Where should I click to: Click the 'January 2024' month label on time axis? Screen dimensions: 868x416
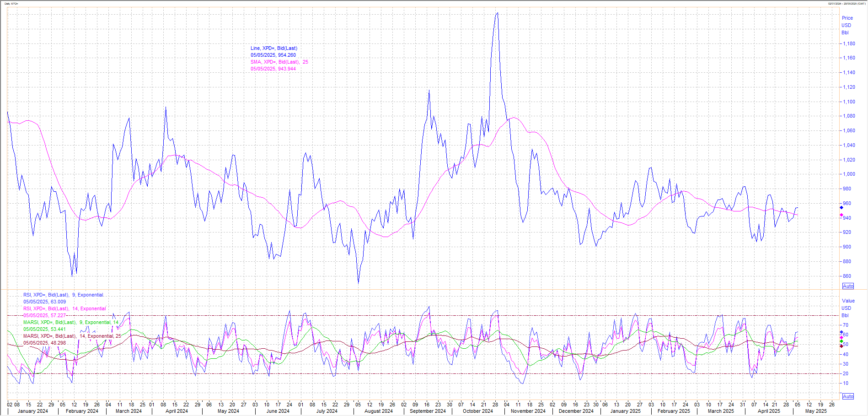(x=33, y=411)
